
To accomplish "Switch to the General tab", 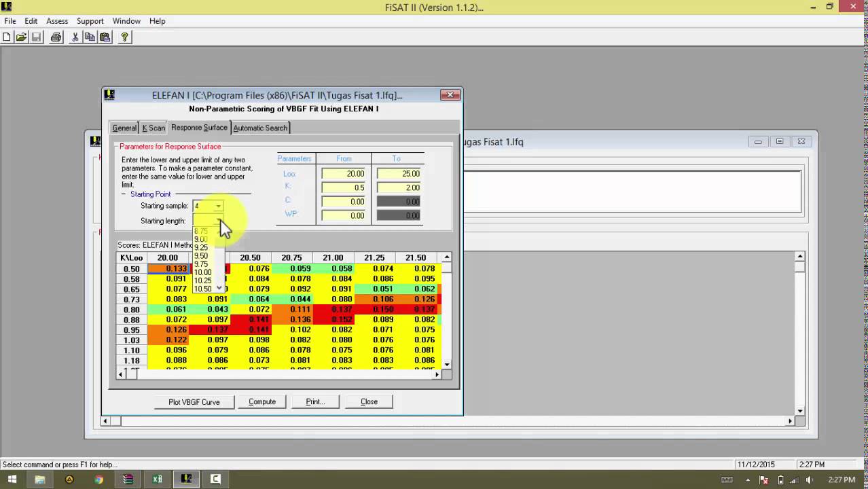I will pyautogui.click(x=124, y=128).
